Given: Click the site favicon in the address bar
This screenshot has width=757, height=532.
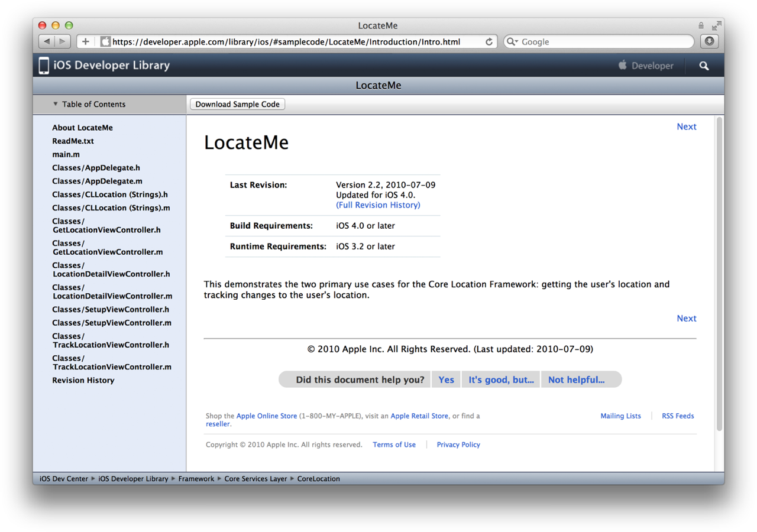Looking at the screenshot, I should (x=105, y=42).
